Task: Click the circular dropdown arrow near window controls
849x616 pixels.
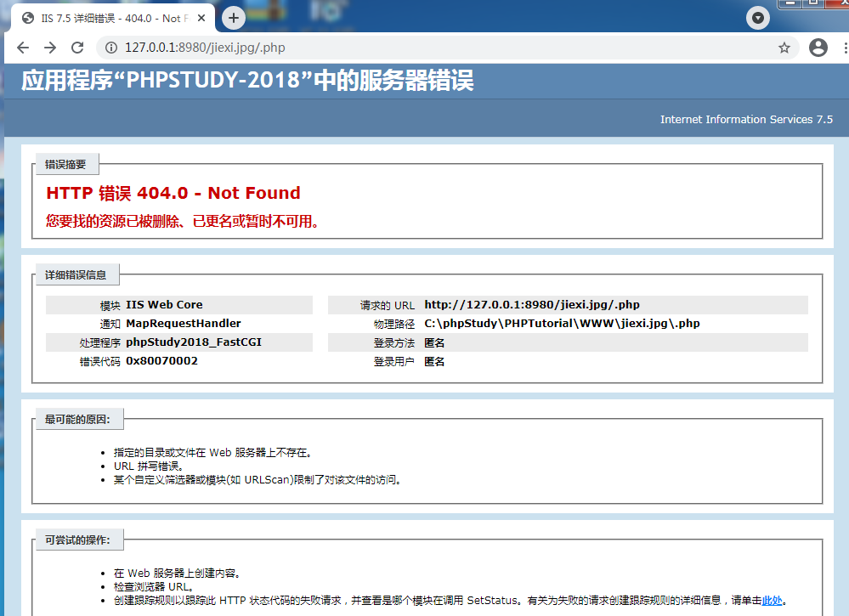Action: click(x=758, y=19)
